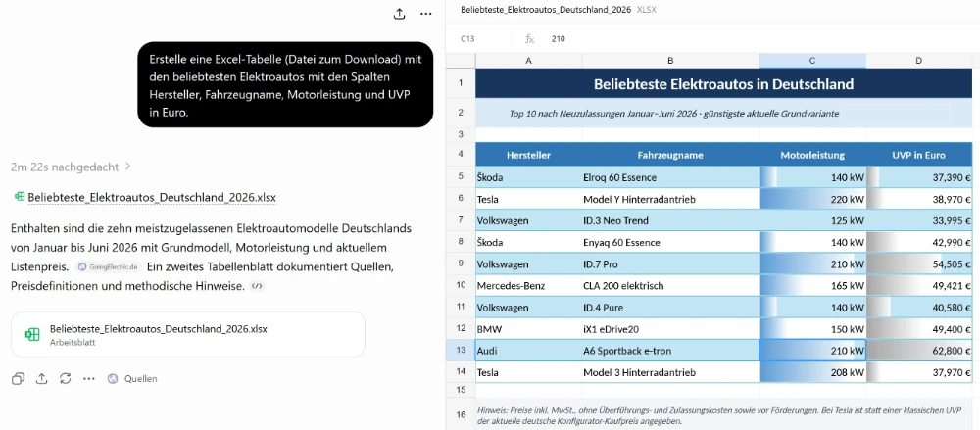Screen dimensions: 980x430
Task: Select cell 'CLA 200 elektrisch'
Action: [x=670, y=286]
